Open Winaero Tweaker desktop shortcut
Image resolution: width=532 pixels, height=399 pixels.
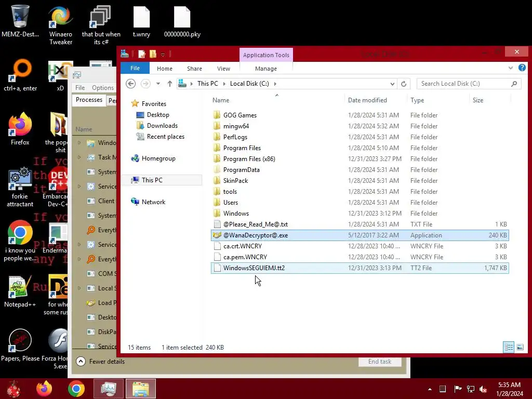[61, 25]
